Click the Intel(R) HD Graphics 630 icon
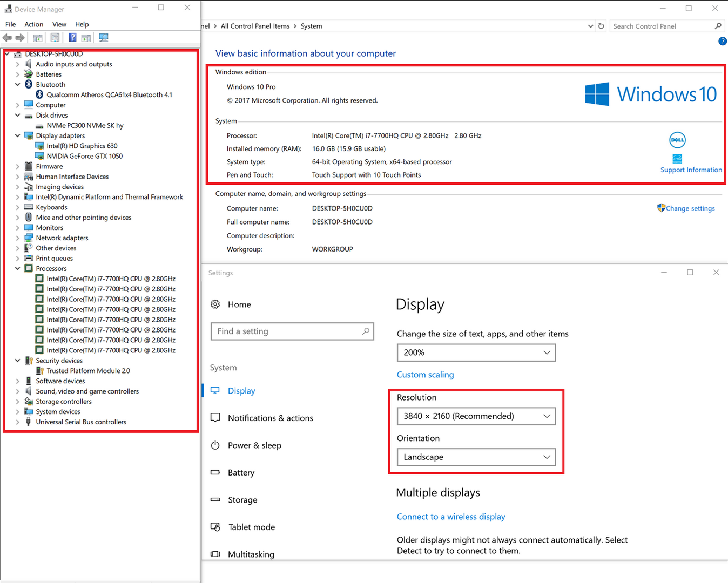Screen dimensions: 728x583 39,146
